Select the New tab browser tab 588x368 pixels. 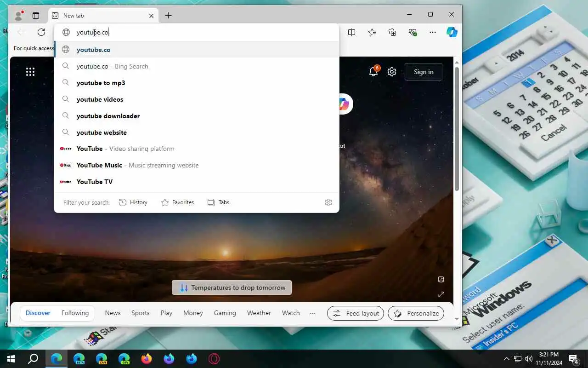click(103, 15)
